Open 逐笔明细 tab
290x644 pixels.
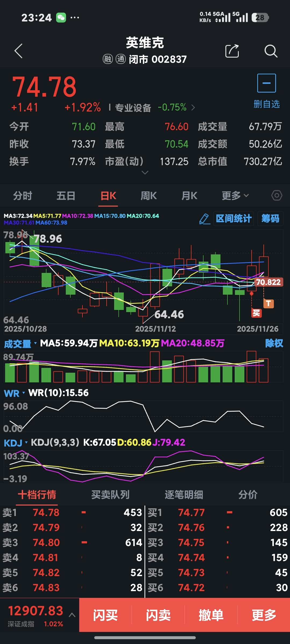coord(184,495)
